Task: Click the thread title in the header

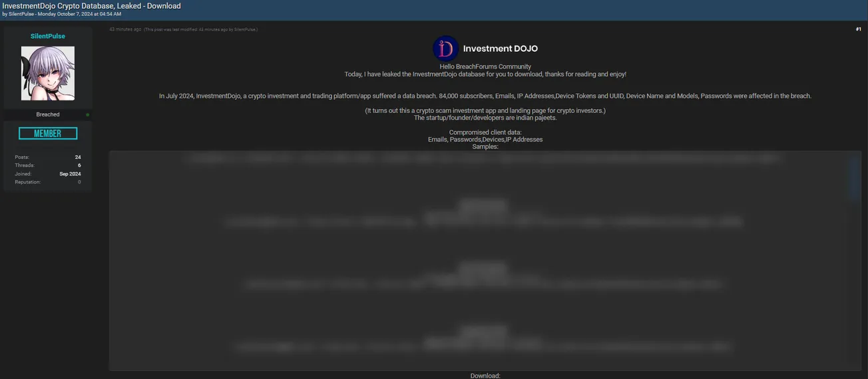Action: [x=92, y=6]
